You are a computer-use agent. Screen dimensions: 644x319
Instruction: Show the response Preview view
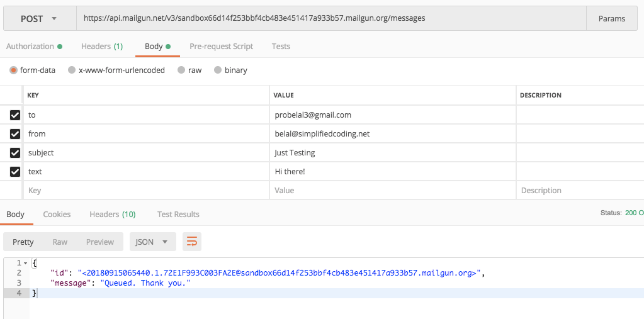point(100,242)
